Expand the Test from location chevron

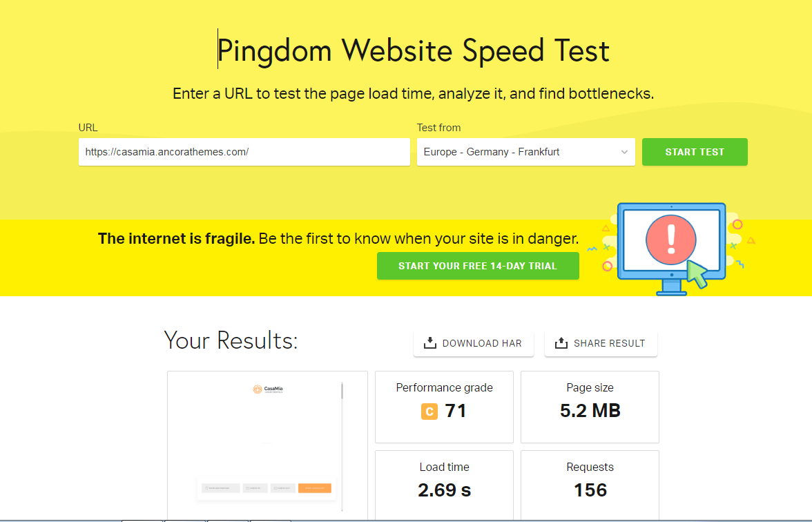click(x=624, y=152)
